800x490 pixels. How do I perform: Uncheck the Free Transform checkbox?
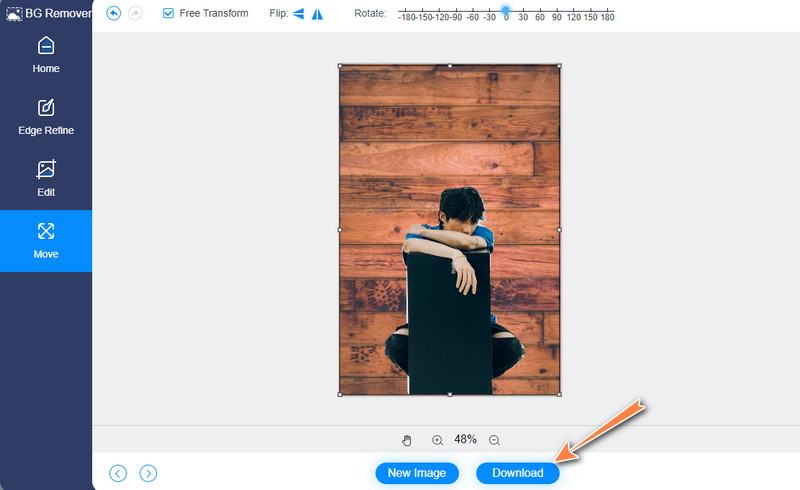coord(168,14)
